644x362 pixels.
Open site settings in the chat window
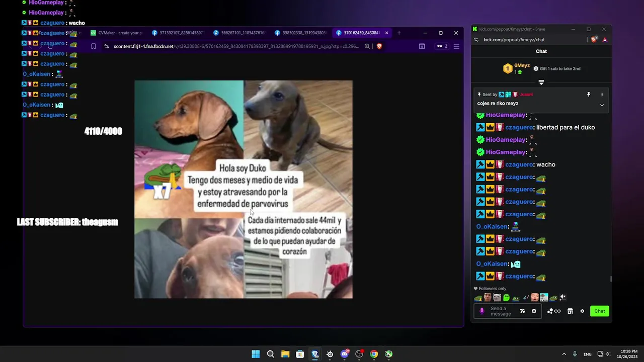pyautogui.click(x=476, y=40)
